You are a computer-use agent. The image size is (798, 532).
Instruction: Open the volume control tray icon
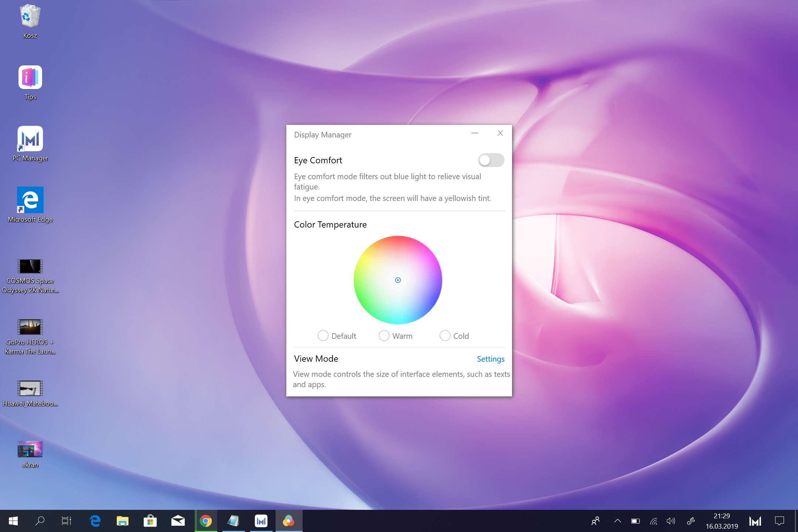[671, 521]
